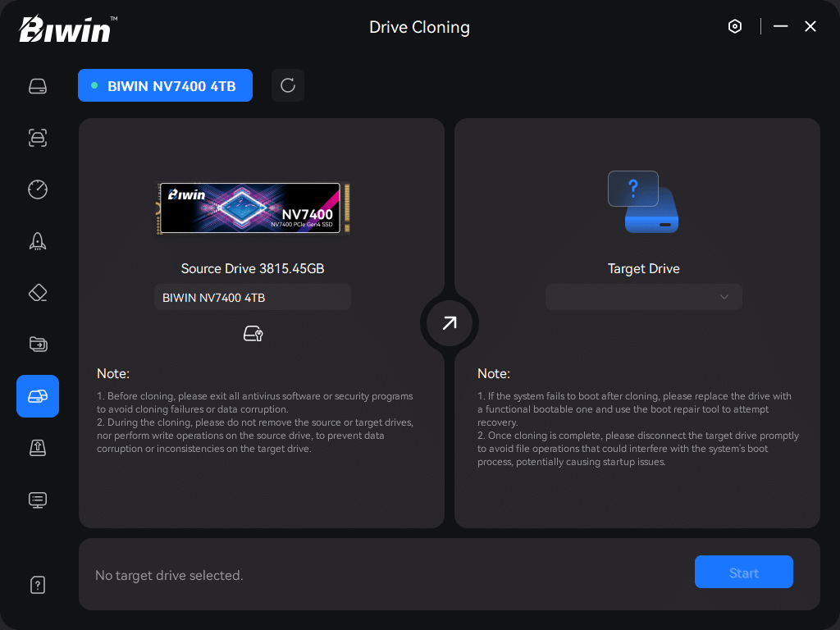Open the drive scan sidebar icon

[x=38, y=138]
